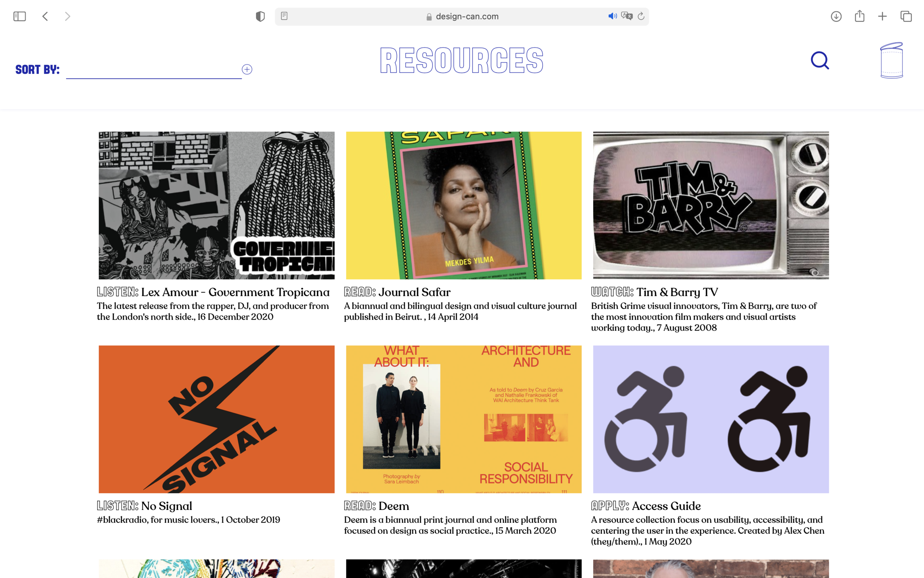
Task: Open the page translation icon
Action: [627, 16]
